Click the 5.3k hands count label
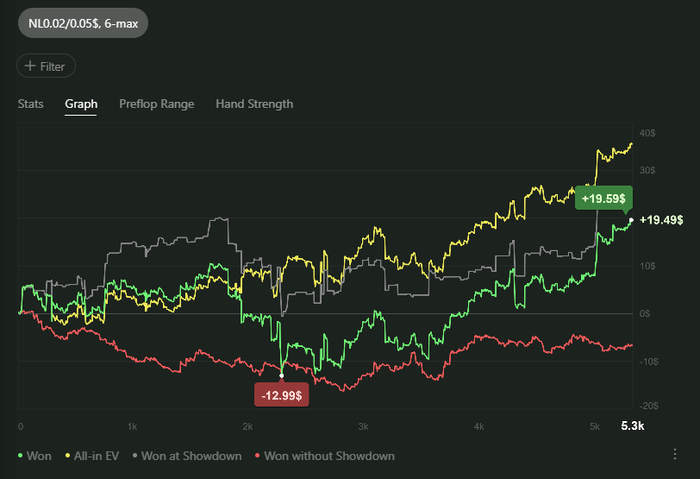This screenshot has height=479, width=700. click(633, 426)
